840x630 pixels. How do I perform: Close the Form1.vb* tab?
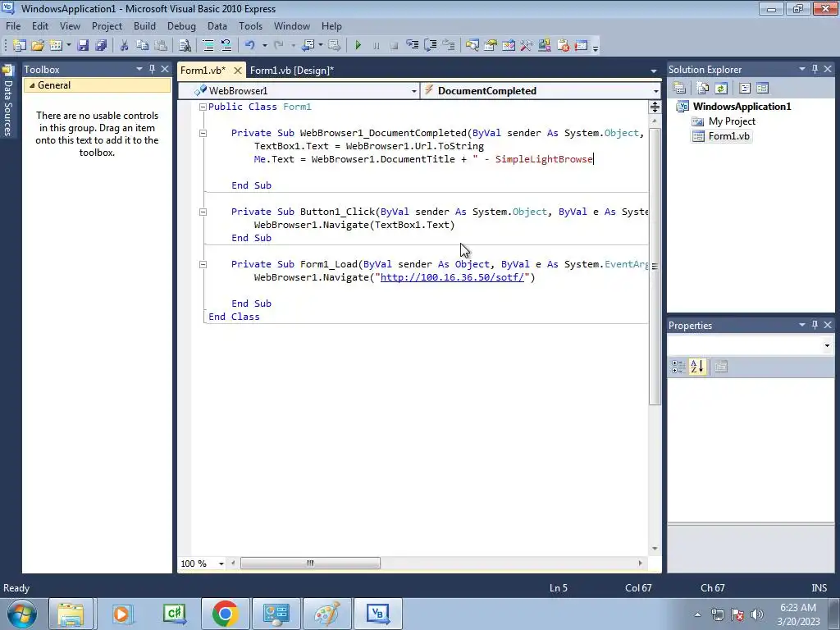click(237, 71)
